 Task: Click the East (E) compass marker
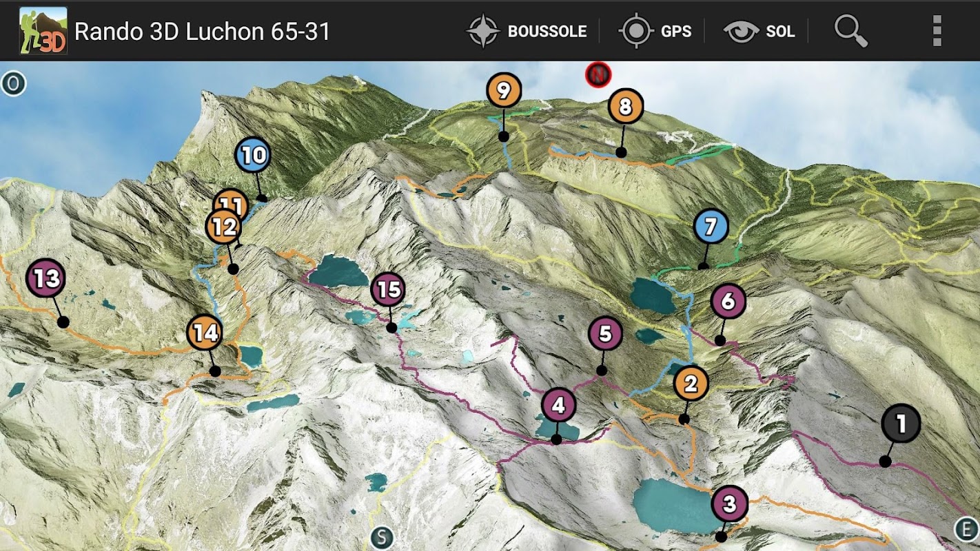pyautogui.click(x=966, y=530)
